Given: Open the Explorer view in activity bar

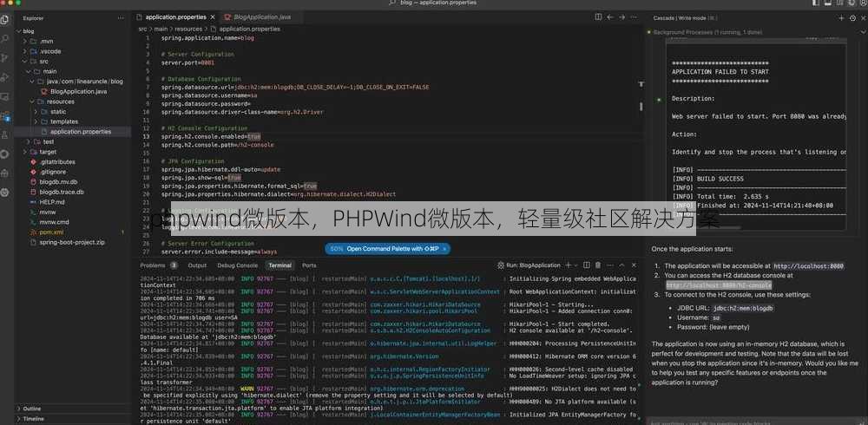Looking at the screenshot, I should 4,19.
